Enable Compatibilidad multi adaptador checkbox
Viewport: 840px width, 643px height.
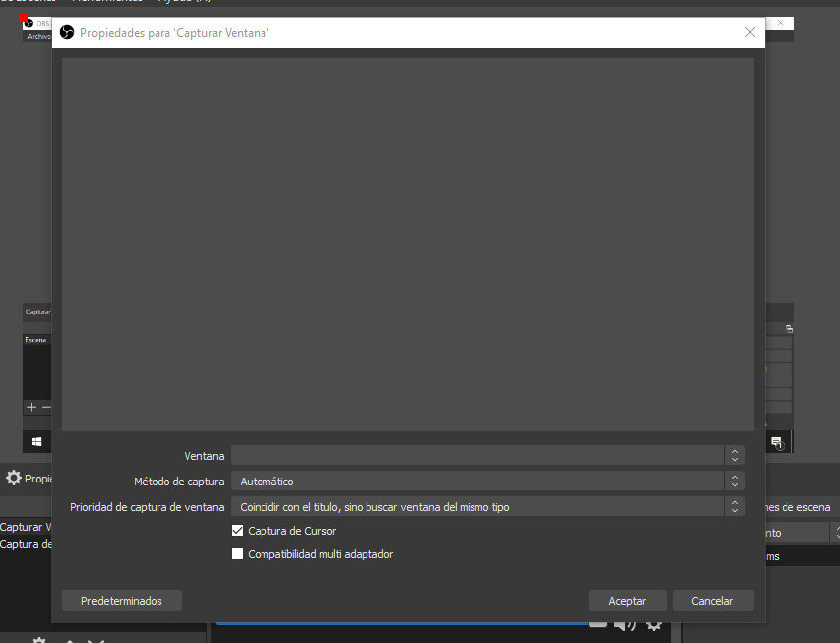(237, 553)
